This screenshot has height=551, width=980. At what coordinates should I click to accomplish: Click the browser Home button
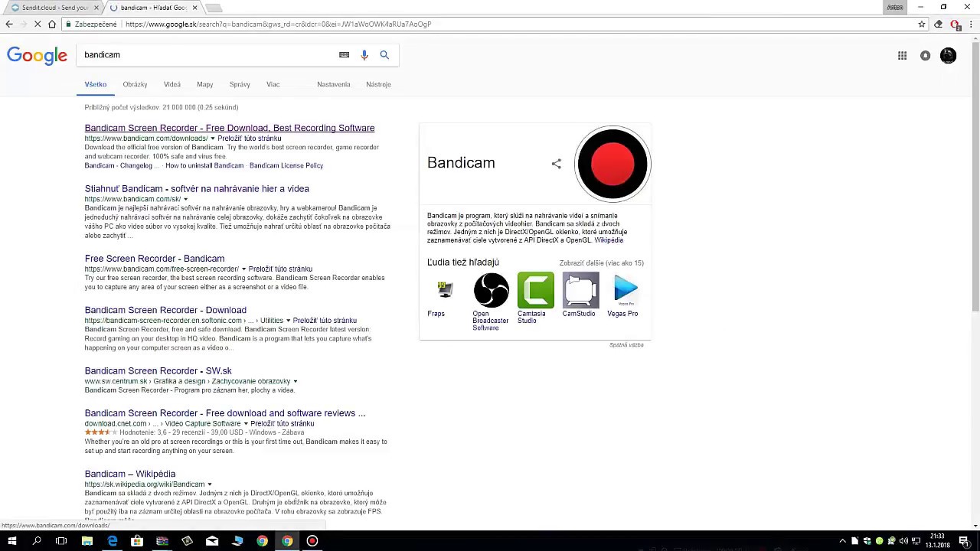(52, 24)
